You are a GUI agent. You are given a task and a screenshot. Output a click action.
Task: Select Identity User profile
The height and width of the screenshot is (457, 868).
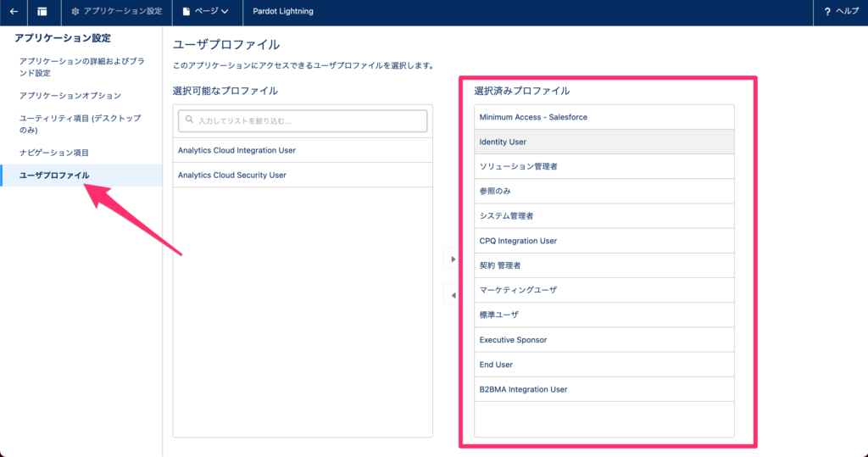(604, 142)
